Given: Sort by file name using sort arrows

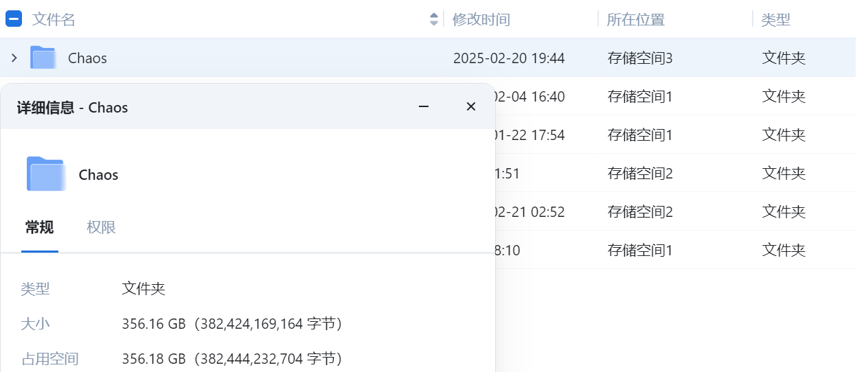Looking at the screenshot, I should (x=433, y=19).
